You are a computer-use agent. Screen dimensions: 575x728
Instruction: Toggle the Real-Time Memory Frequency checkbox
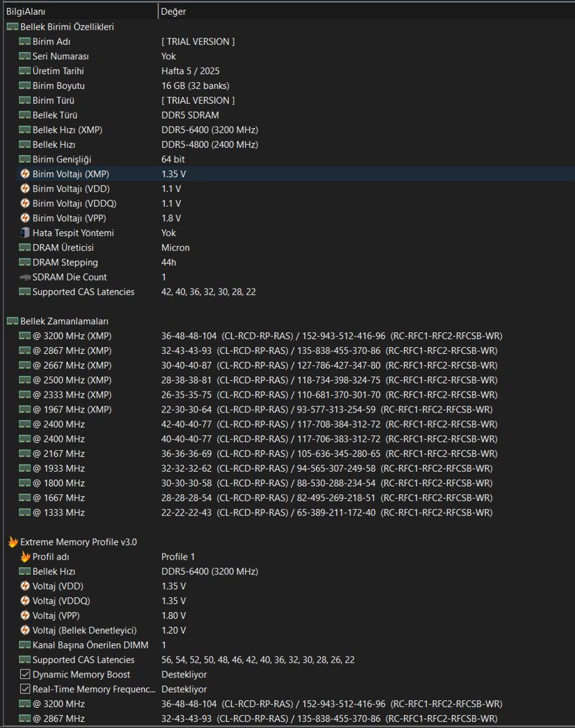[25, 689]
